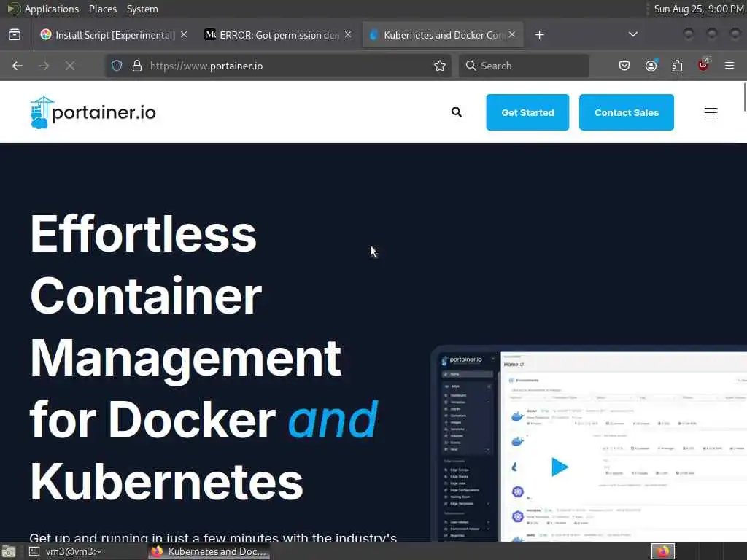Viewport: 747px width, 560px height.
Task: Close the Kubernetes and Docker tab
Action: 512,35
